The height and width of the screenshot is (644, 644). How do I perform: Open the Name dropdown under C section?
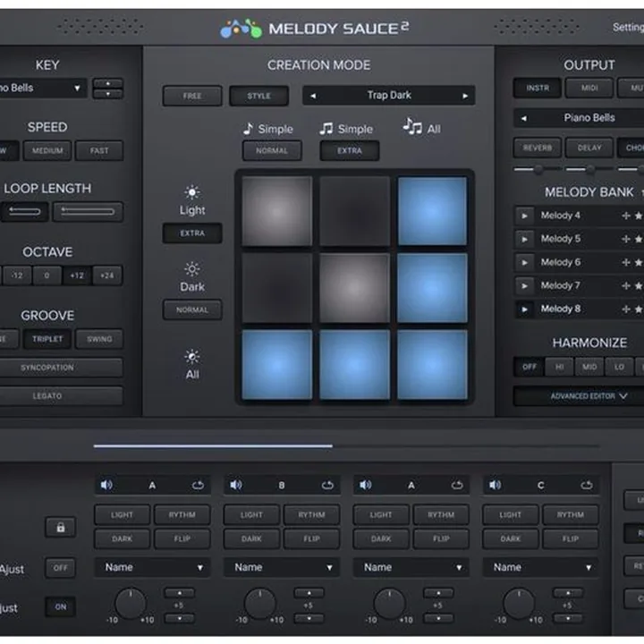point(540,568)
